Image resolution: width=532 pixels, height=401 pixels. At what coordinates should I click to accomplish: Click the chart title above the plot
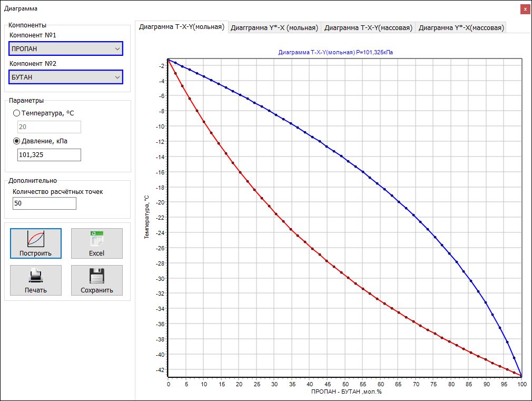point(336,53)
